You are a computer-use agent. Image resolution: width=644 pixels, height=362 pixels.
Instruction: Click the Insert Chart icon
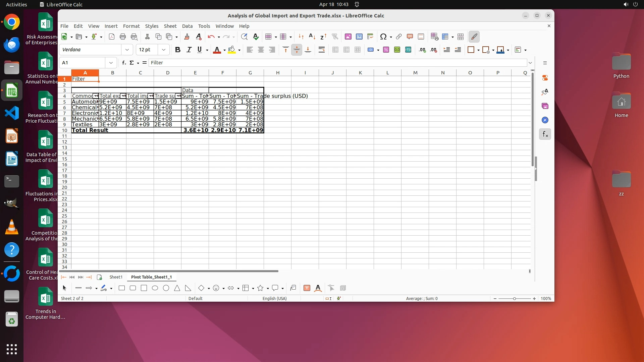(359, 37)
